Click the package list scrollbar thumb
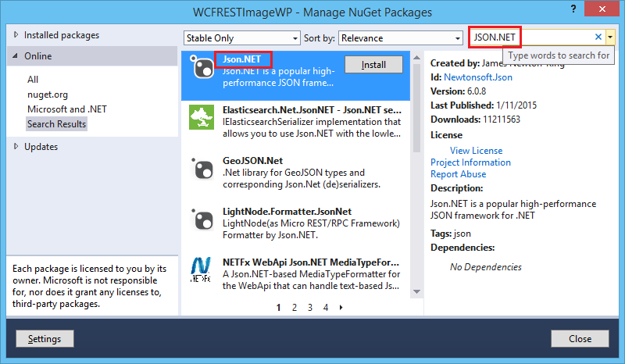The height and width of the screenshot is (364, 625). pyautogui.click(x=416, y=108)
